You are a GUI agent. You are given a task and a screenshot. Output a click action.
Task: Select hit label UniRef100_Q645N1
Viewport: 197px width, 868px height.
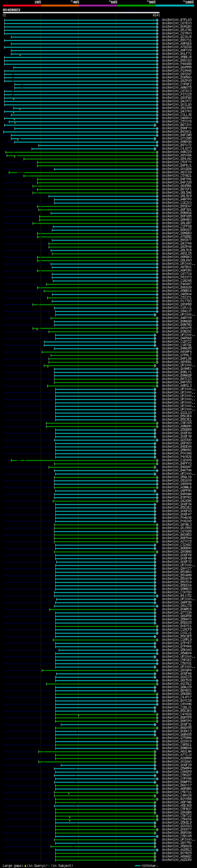click(x=177, y=186)
